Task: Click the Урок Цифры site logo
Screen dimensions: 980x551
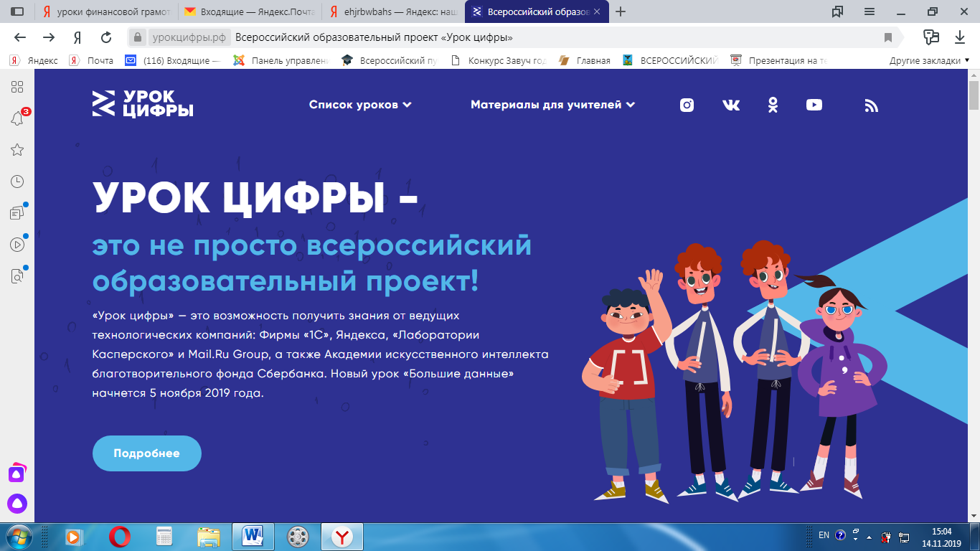Action: coord(143,103)
